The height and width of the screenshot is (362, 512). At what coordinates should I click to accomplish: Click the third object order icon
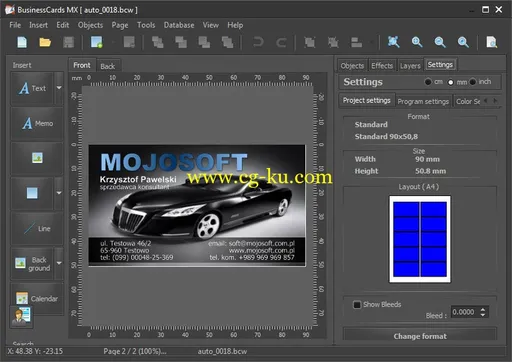pos(204,42)
